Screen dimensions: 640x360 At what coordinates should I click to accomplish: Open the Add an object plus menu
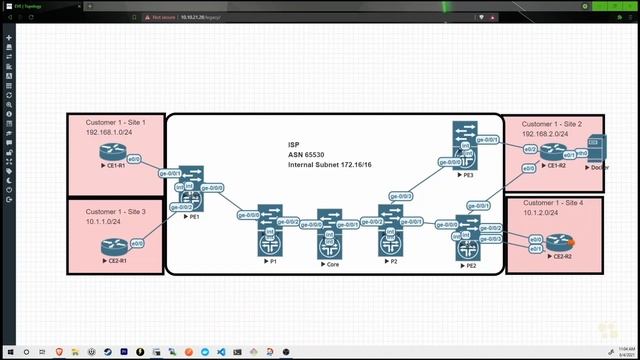tap(9, 38)
